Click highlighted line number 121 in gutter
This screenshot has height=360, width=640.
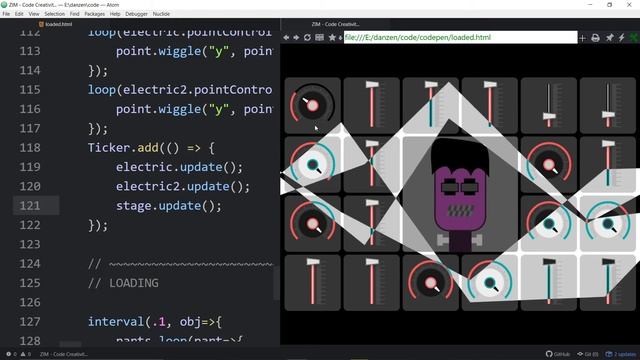[30, 205]
